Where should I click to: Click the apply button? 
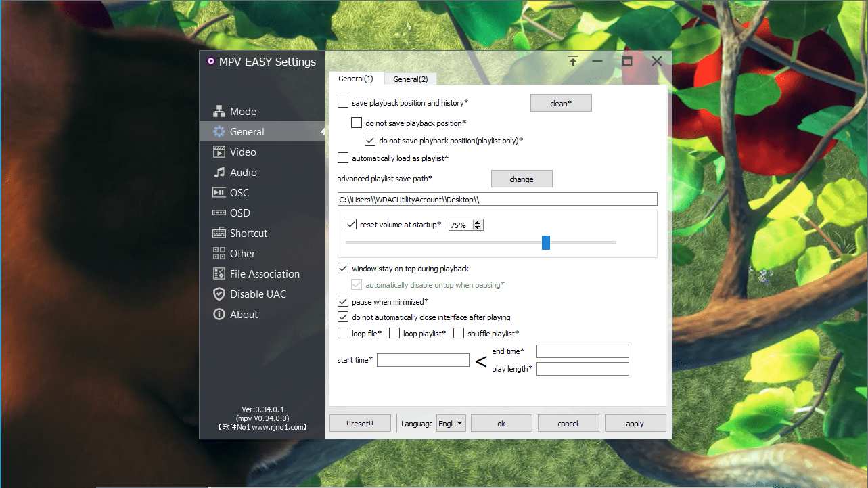(x=635, y=424)
